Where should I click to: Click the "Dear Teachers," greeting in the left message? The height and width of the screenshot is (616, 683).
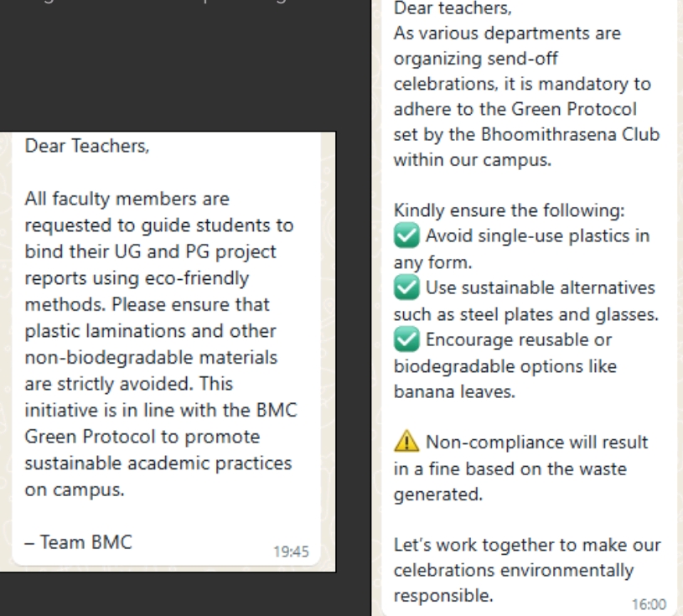[x=87, y=146]
